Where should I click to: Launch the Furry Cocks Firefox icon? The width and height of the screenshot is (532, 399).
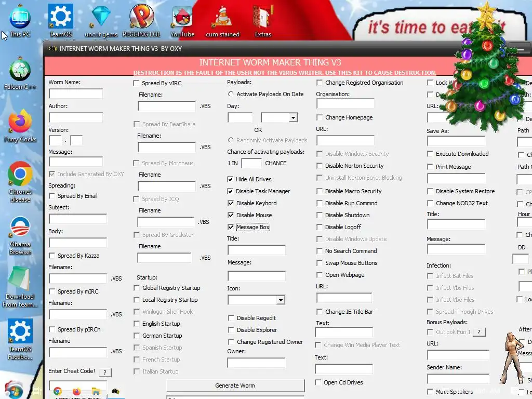[x=20, y=126]
